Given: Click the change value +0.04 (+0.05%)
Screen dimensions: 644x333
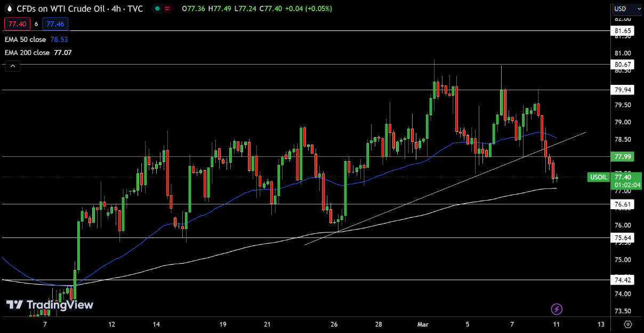Looking at the screenshot, I should click(x=309, y=9).
